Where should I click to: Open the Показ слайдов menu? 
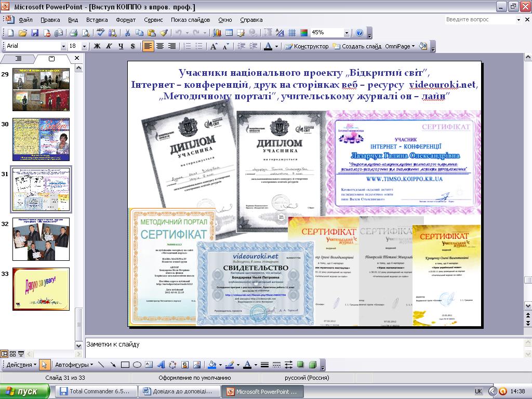[190, 20]
